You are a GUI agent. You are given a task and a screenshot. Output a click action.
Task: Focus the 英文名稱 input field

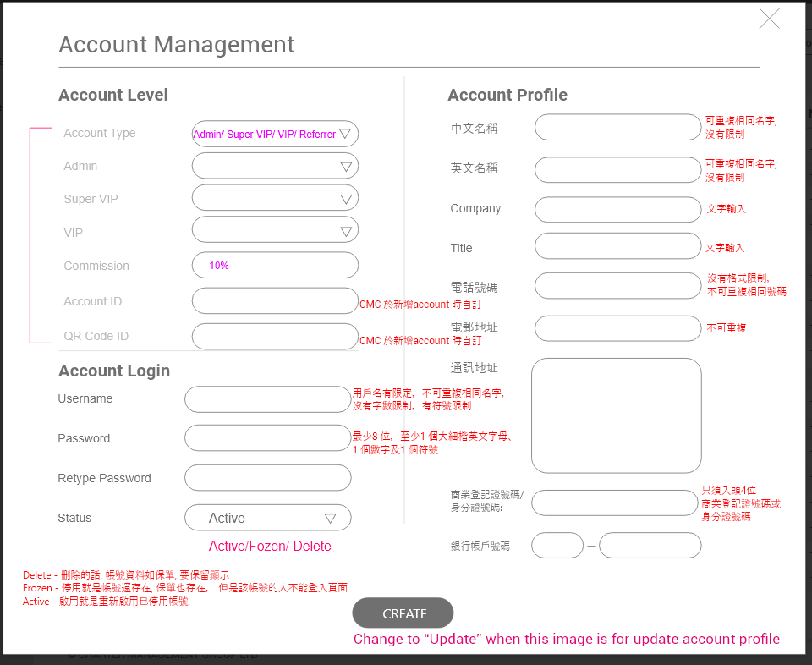pos(617,170)
